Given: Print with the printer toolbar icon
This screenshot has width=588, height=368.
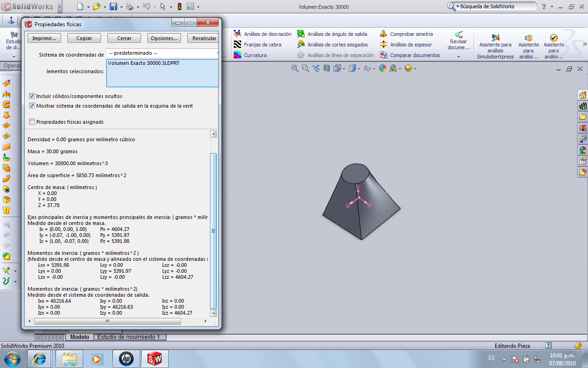Looking at the screenshot, I should tap(130, 6).
